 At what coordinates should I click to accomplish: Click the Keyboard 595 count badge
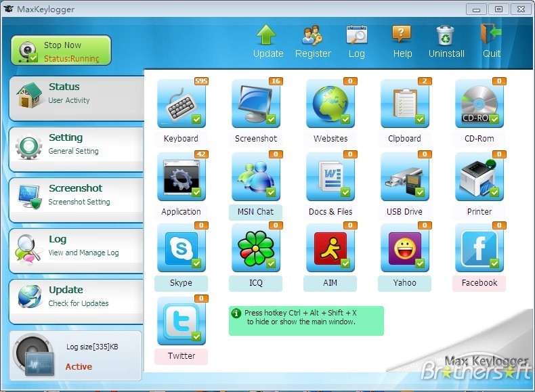201,81
